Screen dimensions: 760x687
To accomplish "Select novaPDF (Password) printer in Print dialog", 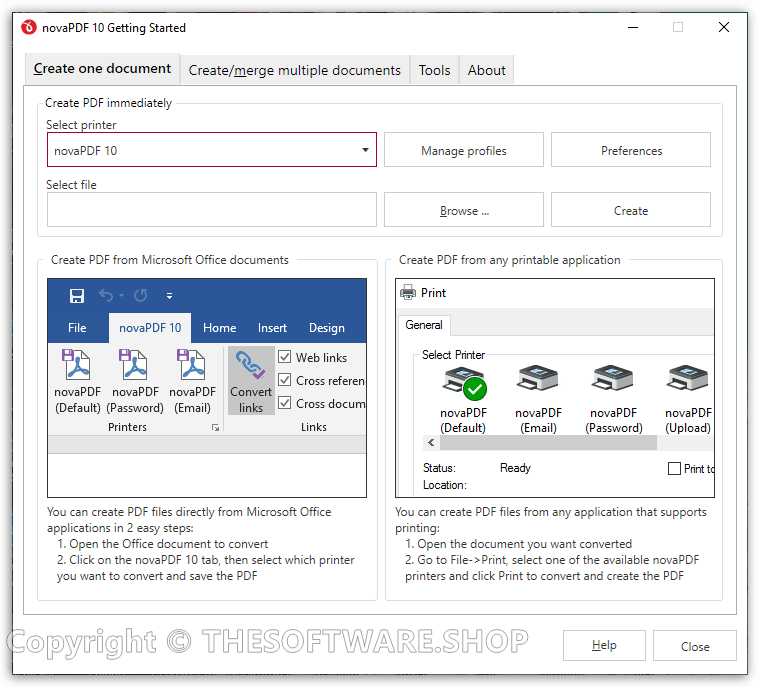I will pos(613,400).
